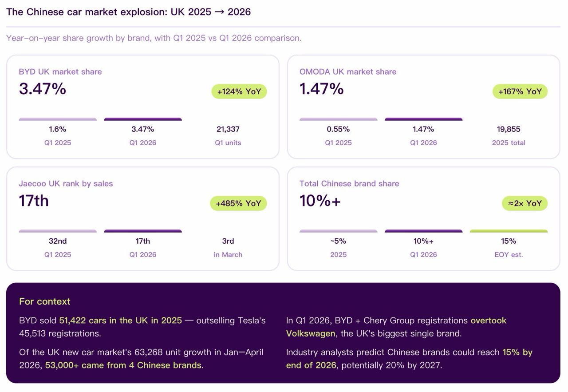The height and width of the screenshot is (392, 568).
Task: Click the +167% YoY badge
Action: coord(520,92)
